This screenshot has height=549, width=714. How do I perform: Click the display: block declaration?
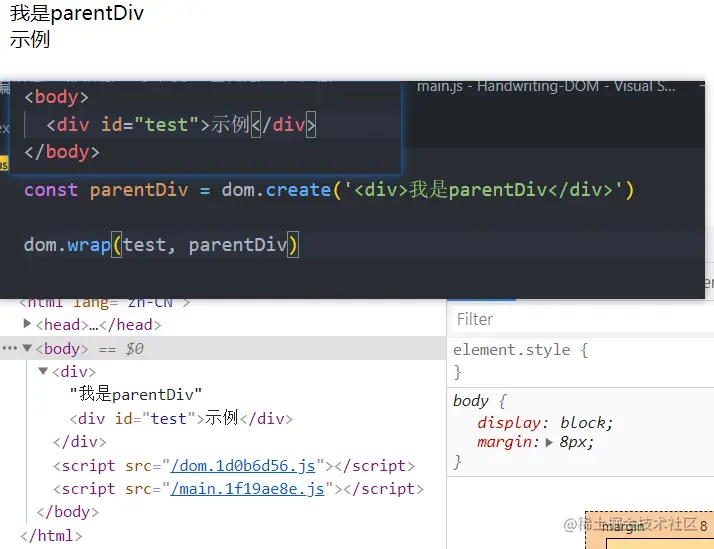[x=545, y=423]
